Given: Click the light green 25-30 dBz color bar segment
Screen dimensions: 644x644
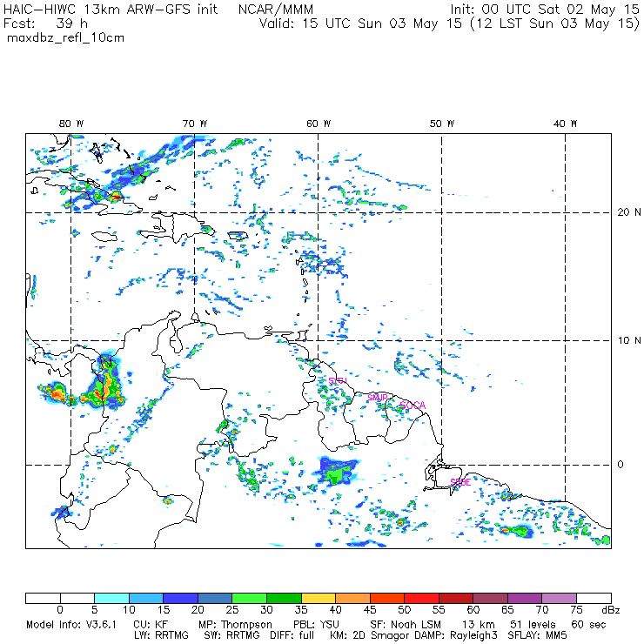Looking at the screenshot, I should click(x=249, y=598).
